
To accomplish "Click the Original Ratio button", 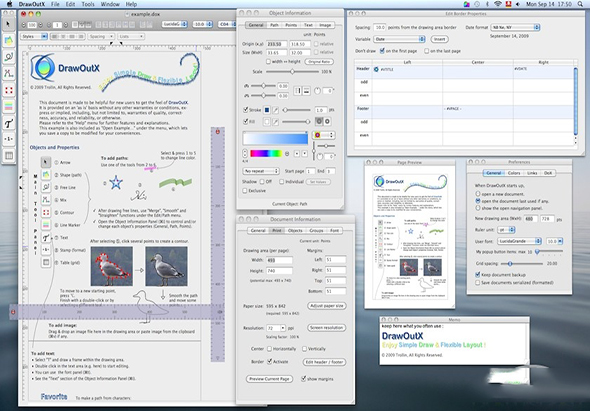I will tap(319, 61).
